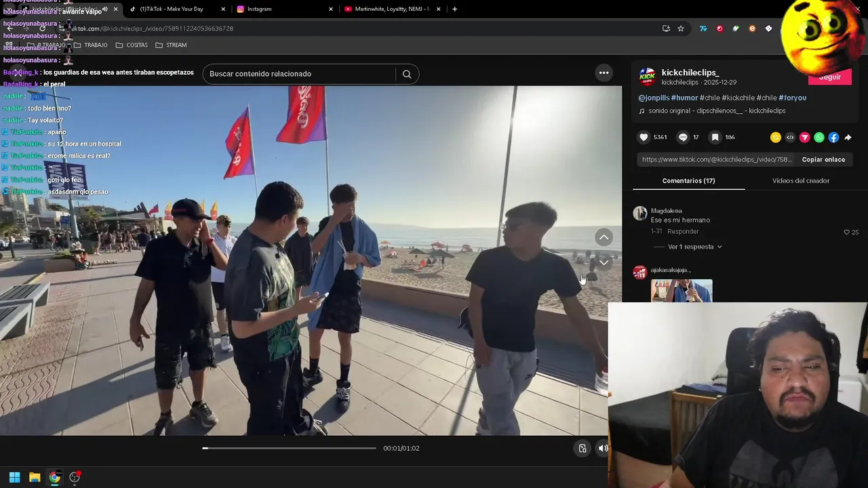The width and height of the screenshot is (868, 488).
Task: Open more share options via the arrow icon
Action: click(848, 138)
